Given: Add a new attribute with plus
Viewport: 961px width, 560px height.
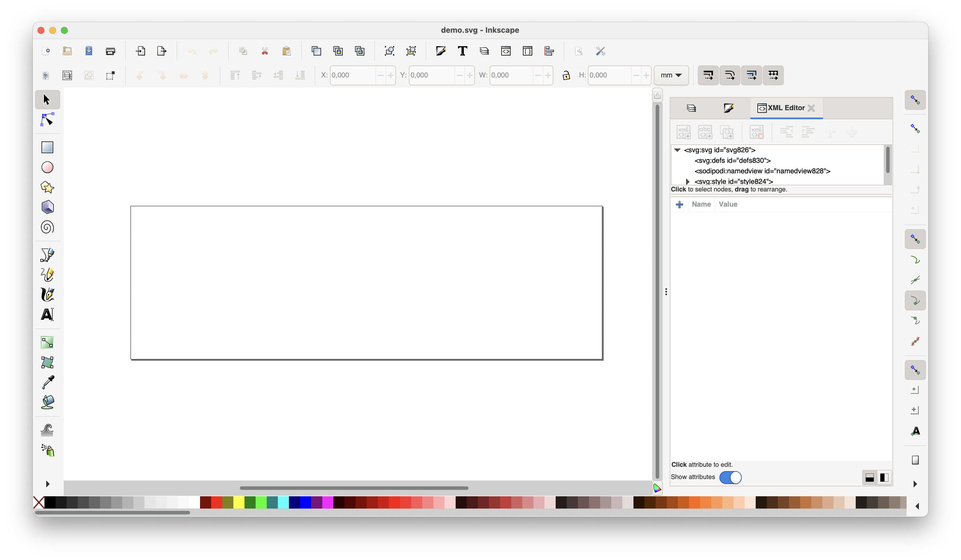Looking at the screenshot, I should [x=680, y=205].
